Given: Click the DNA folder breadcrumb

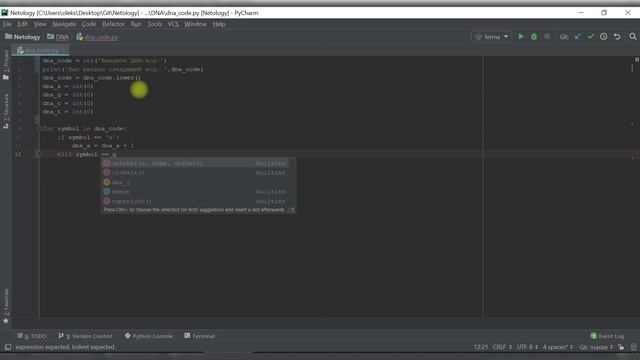Looking at the screenshot, I should [x=58, y=37].
